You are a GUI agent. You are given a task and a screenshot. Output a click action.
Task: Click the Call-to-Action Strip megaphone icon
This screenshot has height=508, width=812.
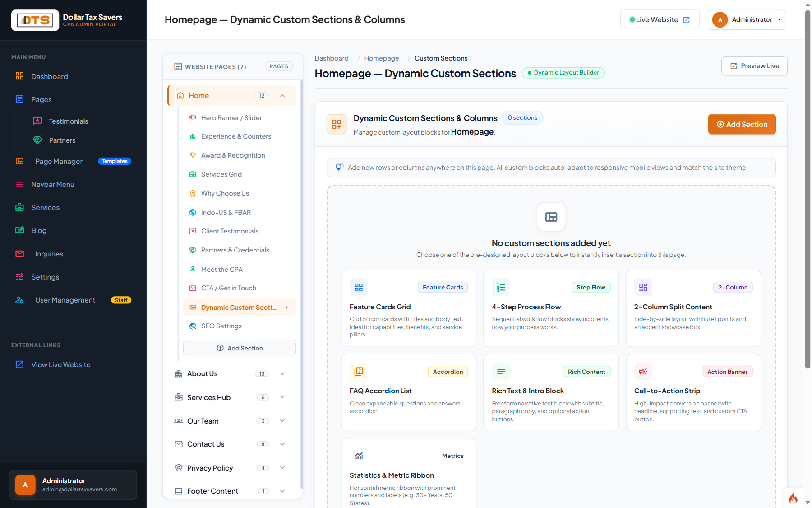click(643, 372)
